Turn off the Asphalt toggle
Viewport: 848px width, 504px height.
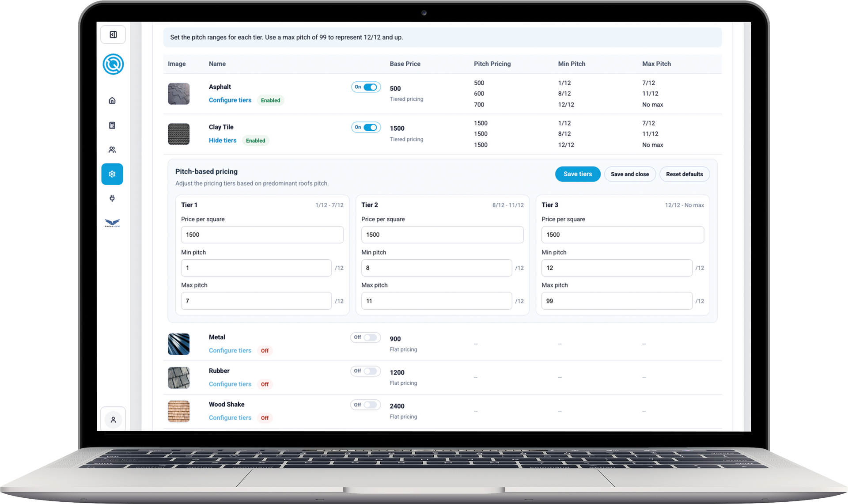coord(370,87)
